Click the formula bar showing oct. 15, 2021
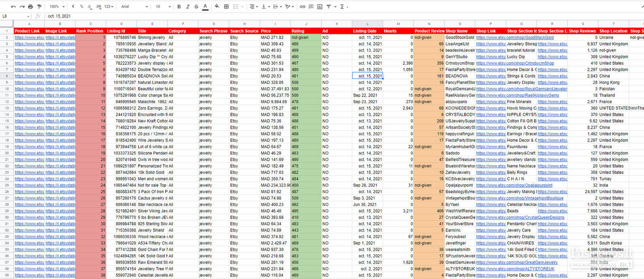644x279 pixels. (x=344, y=16)
